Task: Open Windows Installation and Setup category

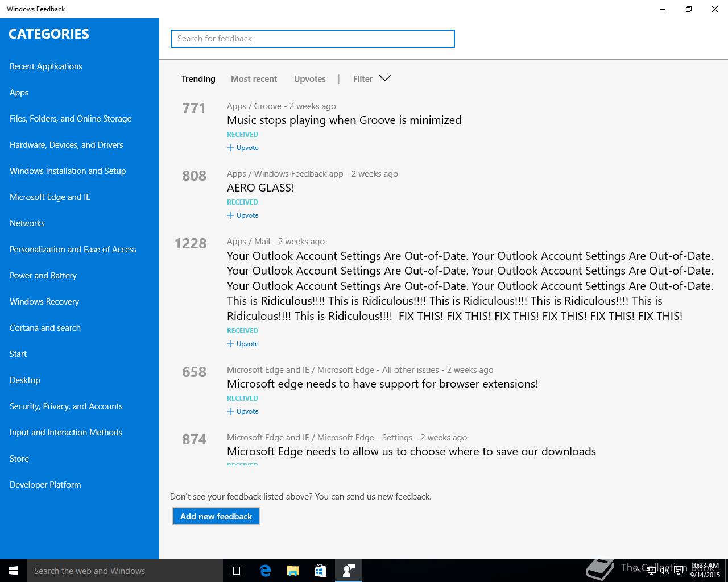Action: click(68, 171)
